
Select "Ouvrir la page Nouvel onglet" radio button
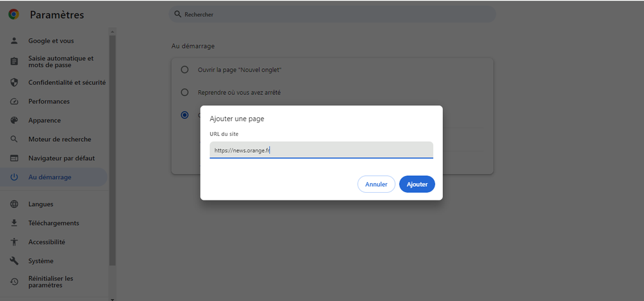coord(185,70)
